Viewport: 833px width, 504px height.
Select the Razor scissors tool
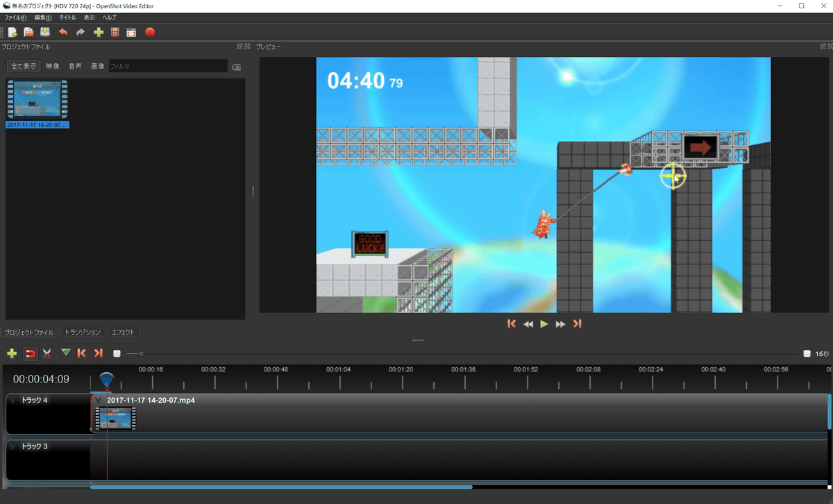point(47,353)
